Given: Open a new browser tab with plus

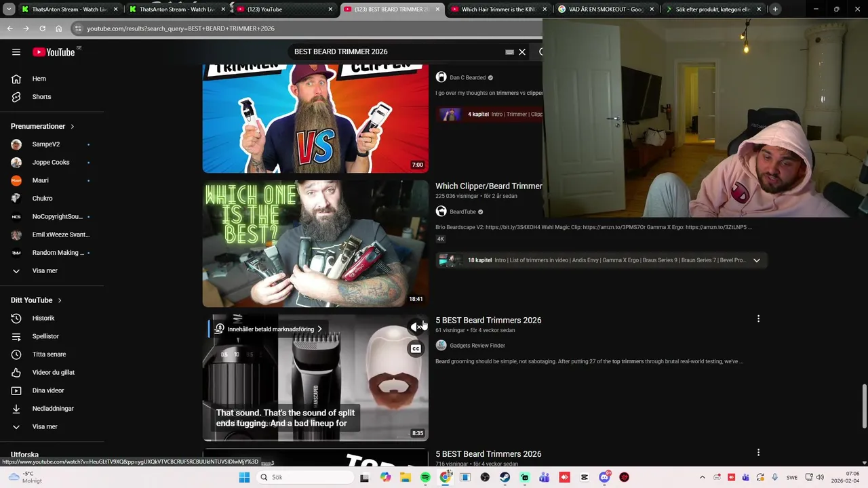Looking at the screenshot, I should pos(775,9).
